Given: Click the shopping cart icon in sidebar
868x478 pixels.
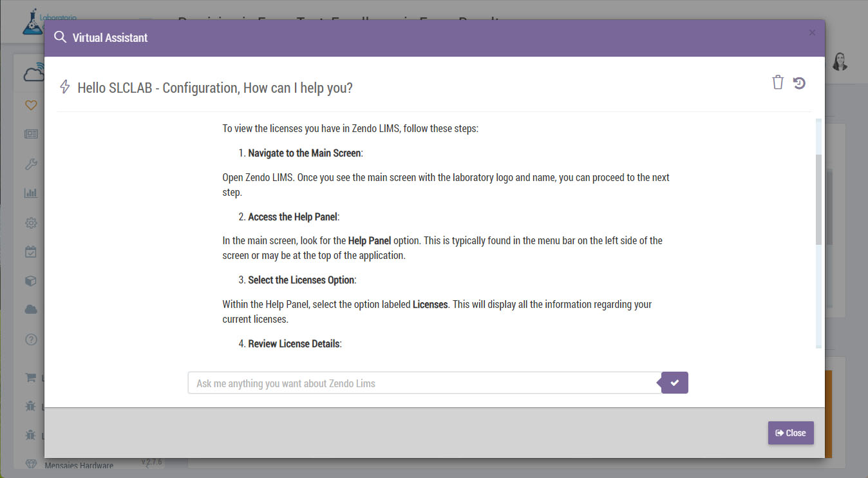Looking at the screenshot, I should click(x=30, y=378).
